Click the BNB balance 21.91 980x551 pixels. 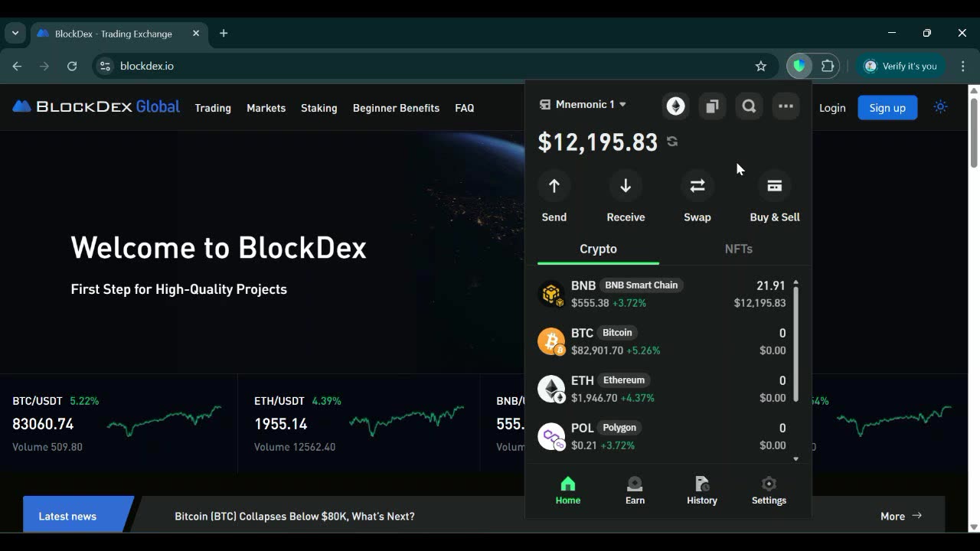tap(771, 285)
